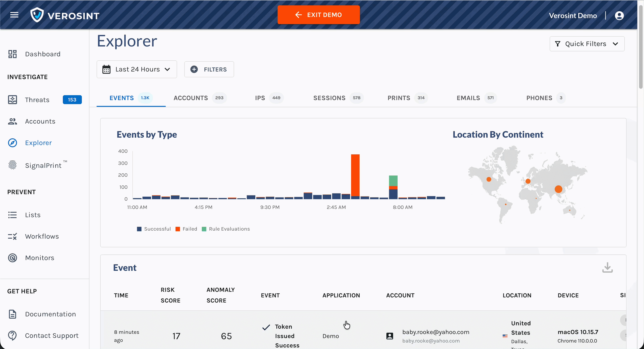
Task: Toggle Failed series in chart legend
Action: [x=186, y=229]
